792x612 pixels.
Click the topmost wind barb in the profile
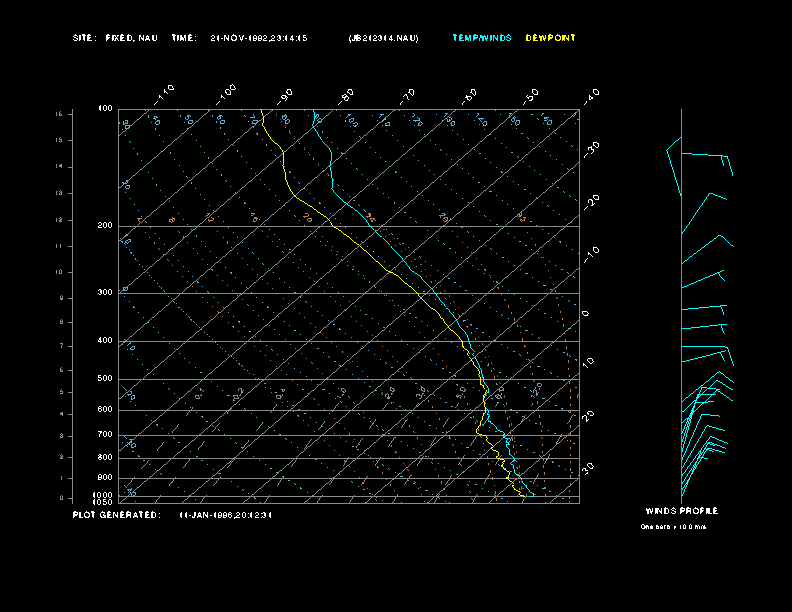tap(700, 158)
